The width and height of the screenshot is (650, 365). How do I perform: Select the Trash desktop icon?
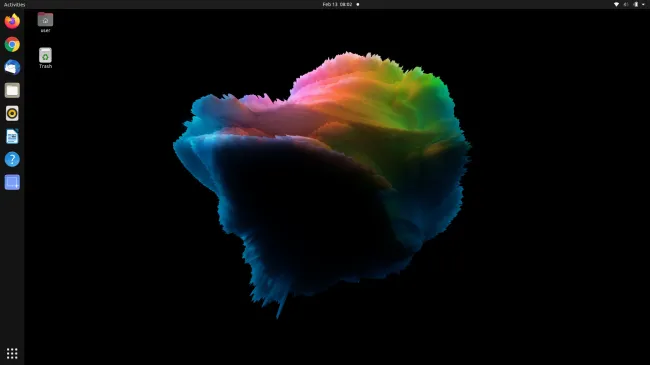click(x=45, y=58)
